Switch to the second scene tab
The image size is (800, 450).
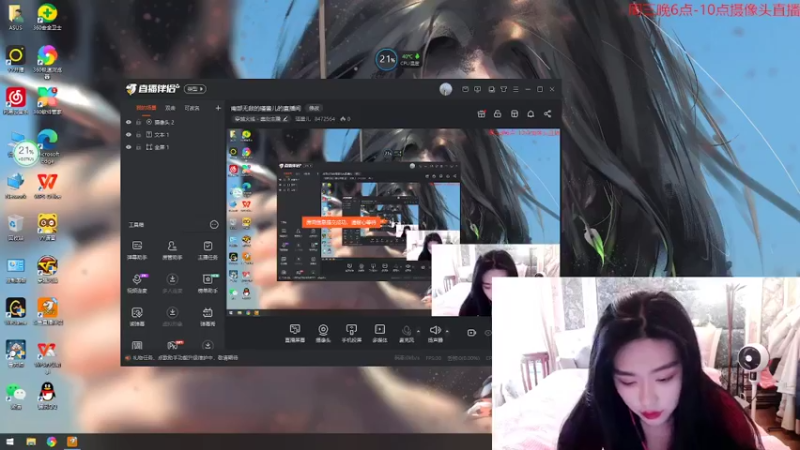click(170, 108)
